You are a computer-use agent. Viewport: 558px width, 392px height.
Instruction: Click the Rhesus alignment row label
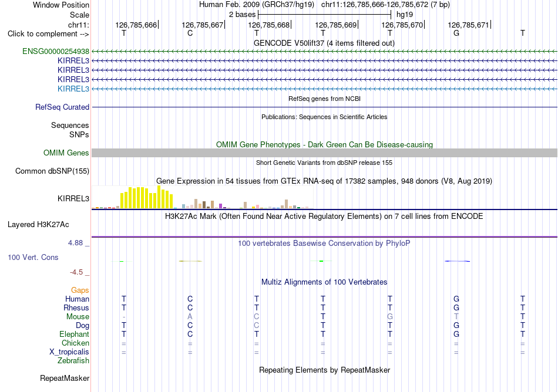tap(76, 307)
